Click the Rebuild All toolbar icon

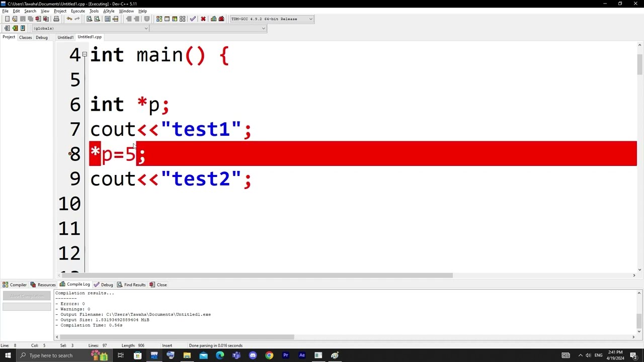point(183,19)
